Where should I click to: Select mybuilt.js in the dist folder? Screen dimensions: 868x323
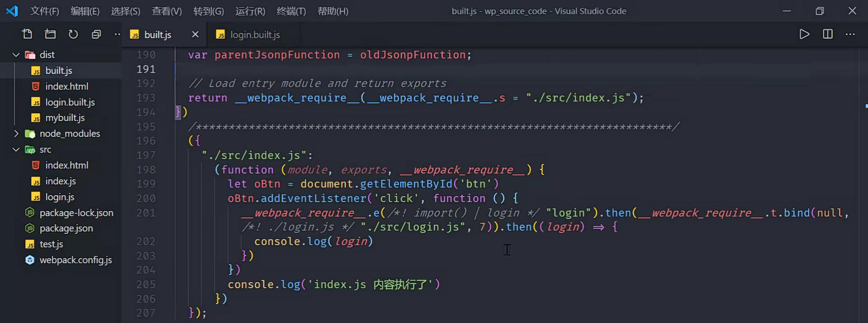click(65, 118)
